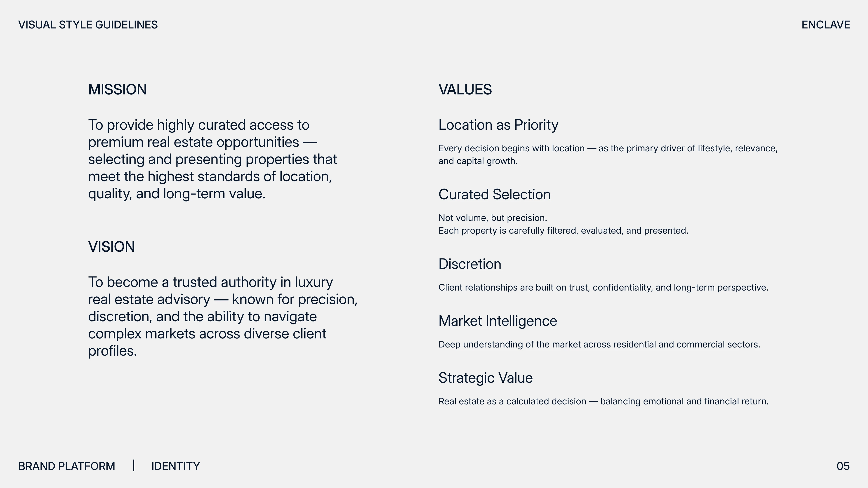
Task: Click the IDENTITY footer label
Action: coord(176,467)
